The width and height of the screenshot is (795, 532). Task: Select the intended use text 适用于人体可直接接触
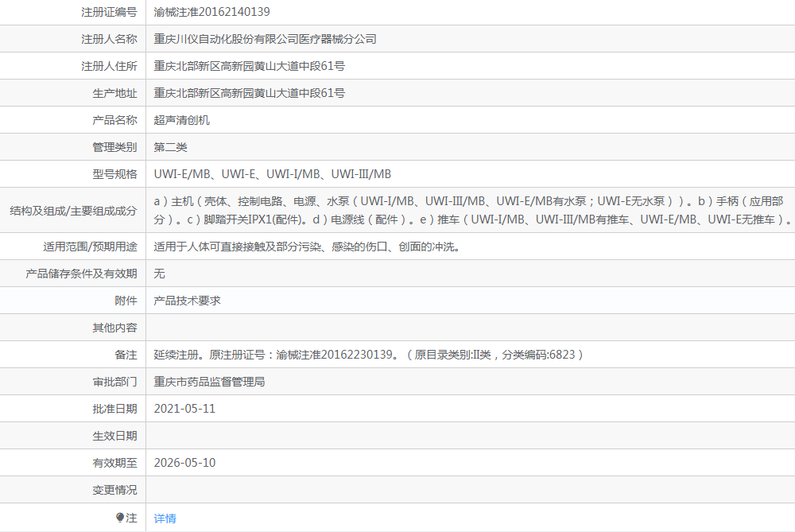tap(307, 247)
